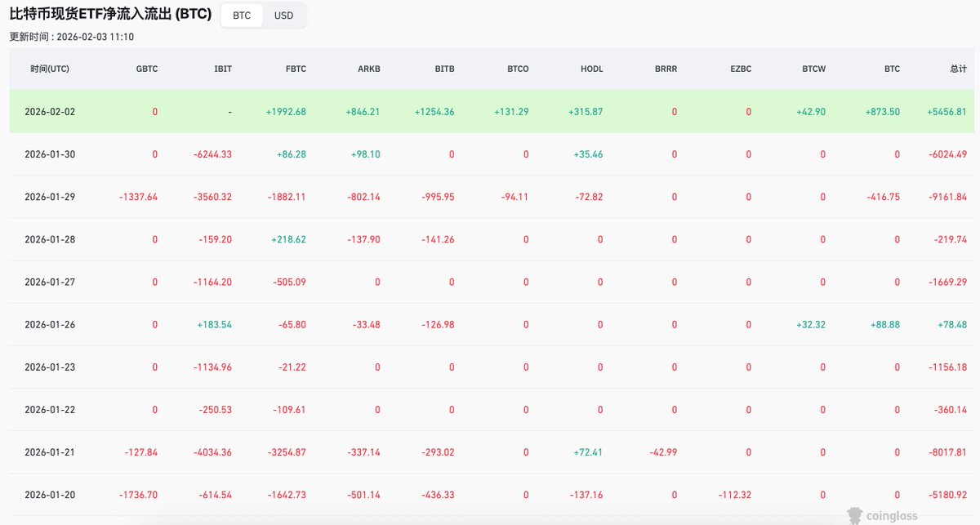Image resolution: width=980 pixels, height=525 pixels.
Task: Select the 2026-01-29 date cell
Action: (50, 197)
